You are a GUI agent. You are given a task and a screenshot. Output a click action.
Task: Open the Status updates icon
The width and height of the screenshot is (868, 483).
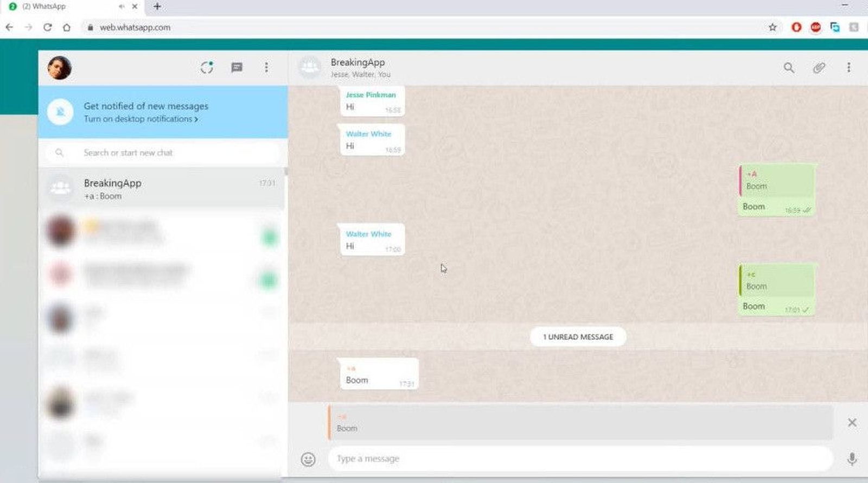tap(207, 67)
